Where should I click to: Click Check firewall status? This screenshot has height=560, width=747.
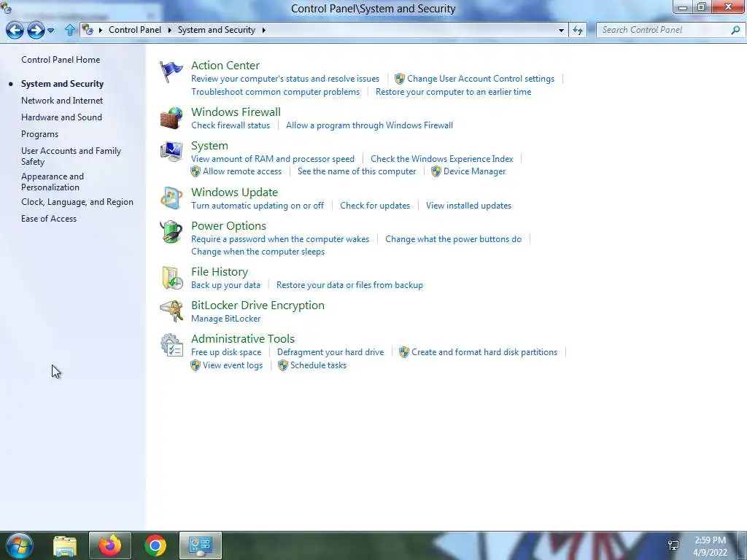[x=231, y=125]
